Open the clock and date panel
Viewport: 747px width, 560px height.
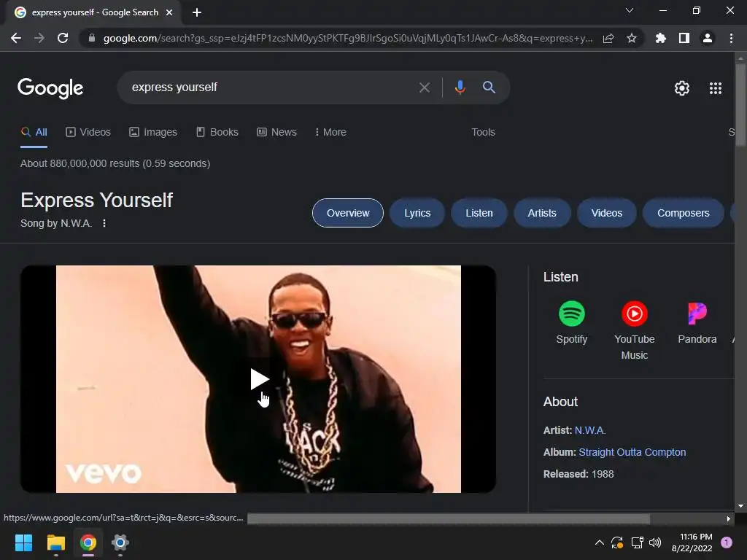[692, 542]
